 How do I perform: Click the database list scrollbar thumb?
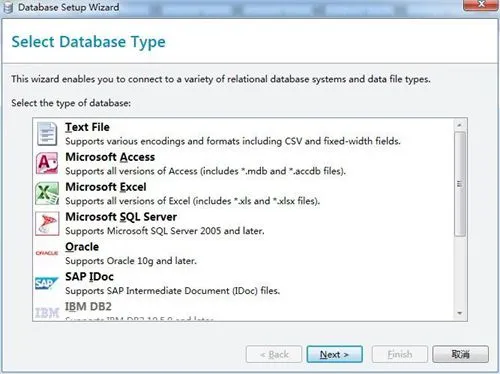(x=460, y=184)
